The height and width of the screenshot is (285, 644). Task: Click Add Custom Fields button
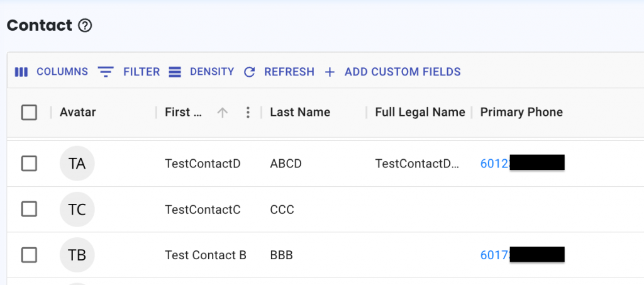click(x=392, y=72)
